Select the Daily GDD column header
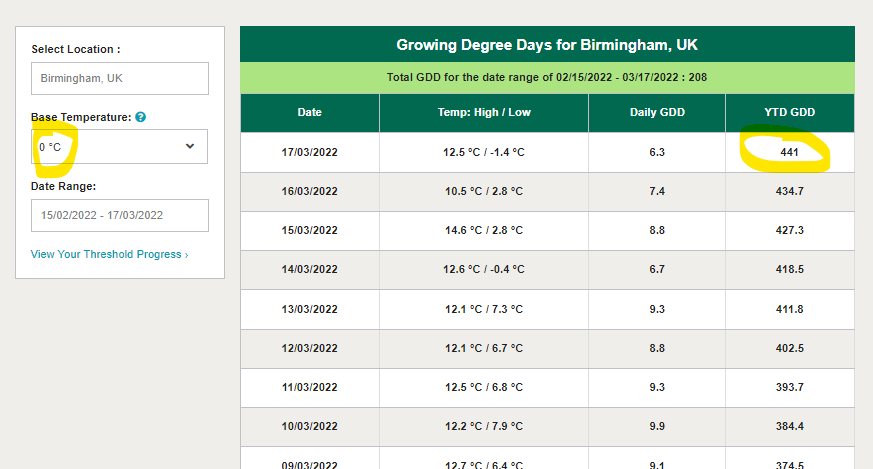 [656, 113]
